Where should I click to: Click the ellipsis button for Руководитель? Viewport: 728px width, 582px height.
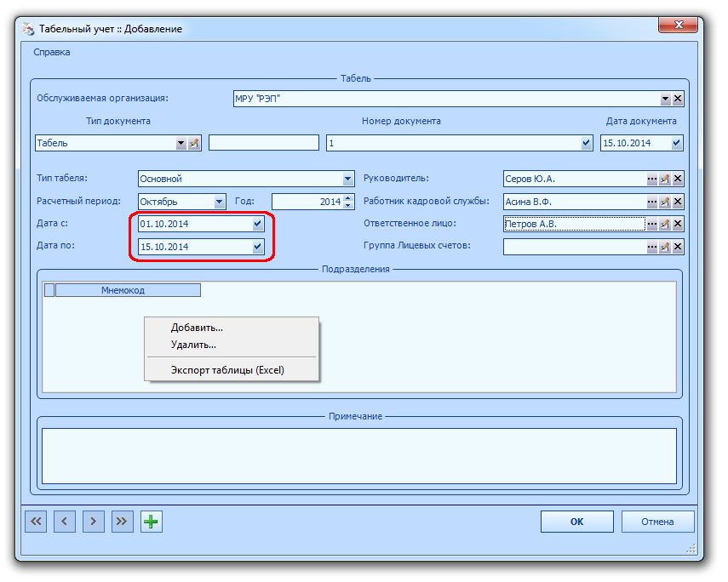click(x=652, y=179)
